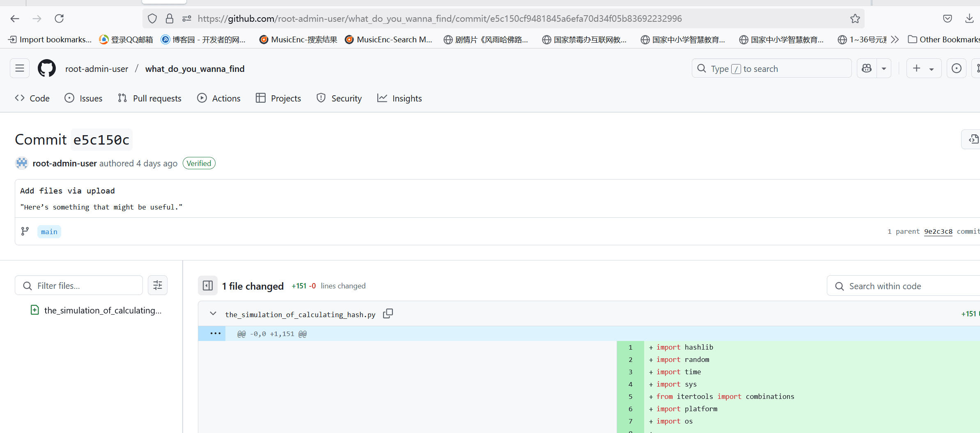Open tracking protection shield icon
The width and height of the screenshot is (980, 433).
pos(152,18)
